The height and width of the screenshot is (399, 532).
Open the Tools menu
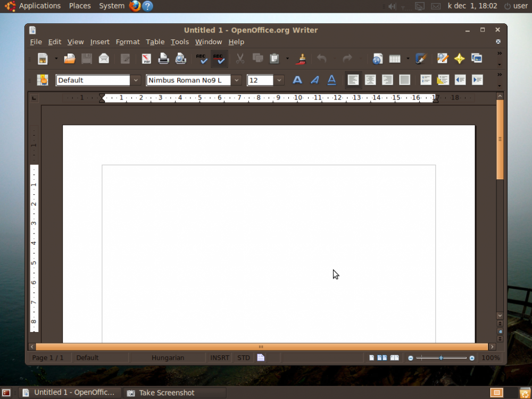[x=179, y=42]
